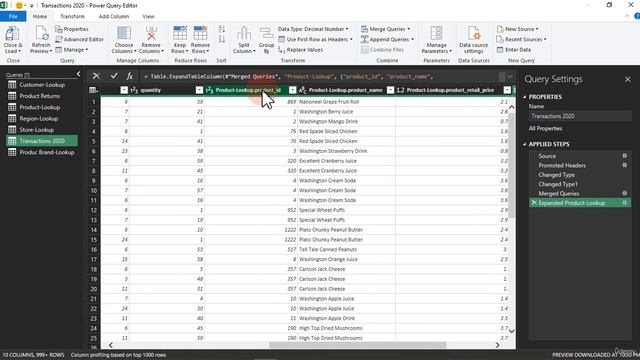Image resolution: width=640 pixels, height=360 pixels.
Task: Open Merge Queries dropdown
Action: pos(385,29)
